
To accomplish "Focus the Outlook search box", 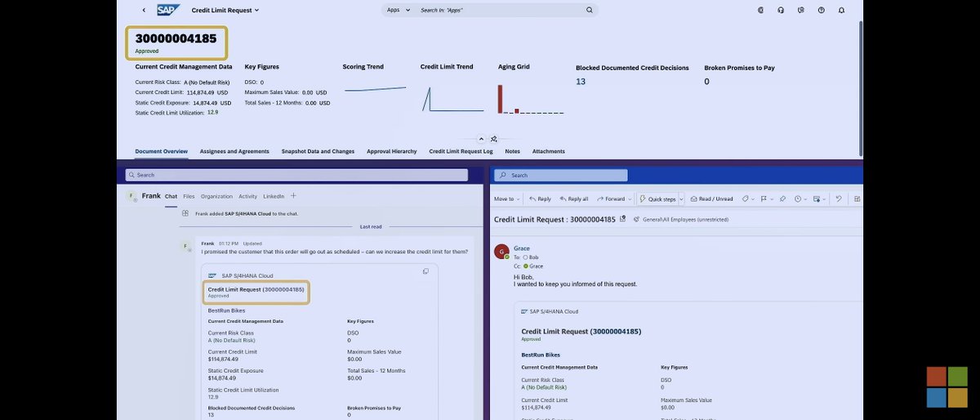I will [x=560, y=175].
